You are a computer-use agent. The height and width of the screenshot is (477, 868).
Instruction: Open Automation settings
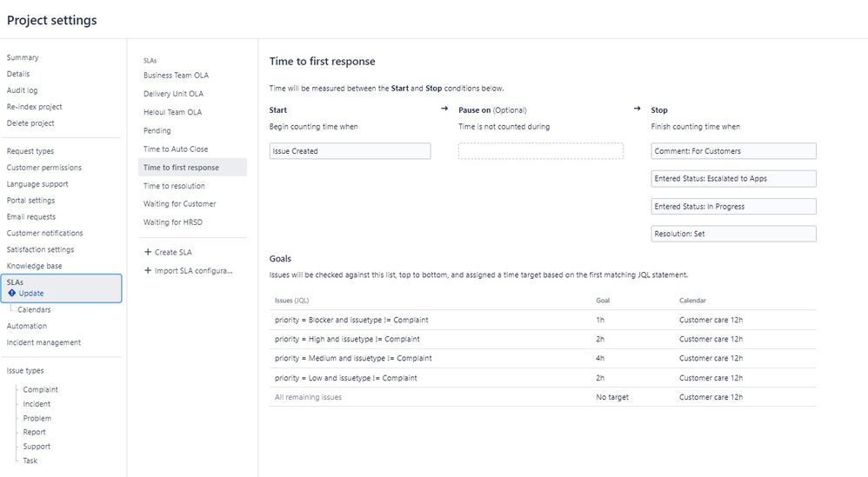point(27,326)
